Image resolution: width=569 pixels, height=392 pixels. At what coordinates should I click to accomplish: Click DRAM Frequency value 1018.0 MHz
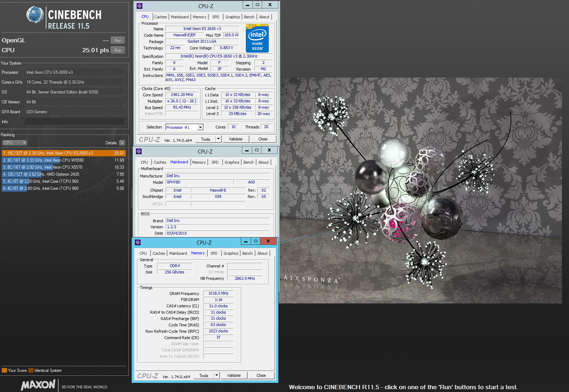click(218, 293)
